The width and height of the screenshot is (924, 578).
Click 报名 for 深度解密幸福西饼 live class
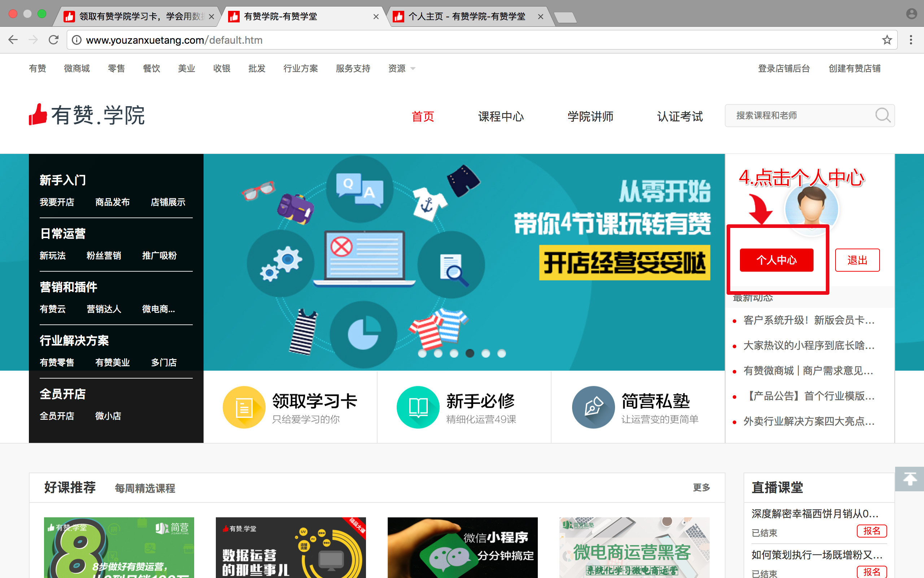click(x=872, y=531)
